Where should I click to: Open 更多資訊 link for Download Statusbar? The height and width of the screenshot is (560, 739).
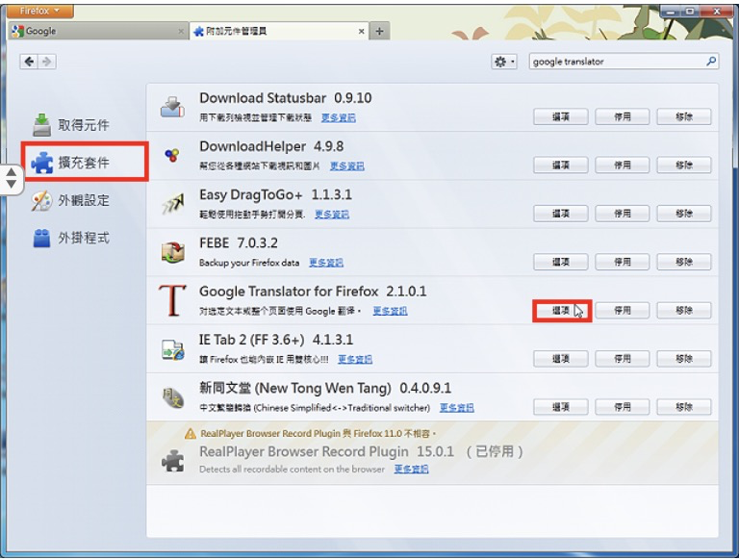[339, 117]
